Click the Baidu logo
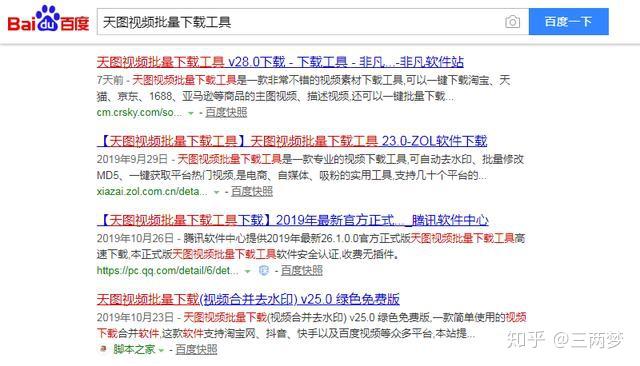 pyautogui.click(x=48, y=19)
